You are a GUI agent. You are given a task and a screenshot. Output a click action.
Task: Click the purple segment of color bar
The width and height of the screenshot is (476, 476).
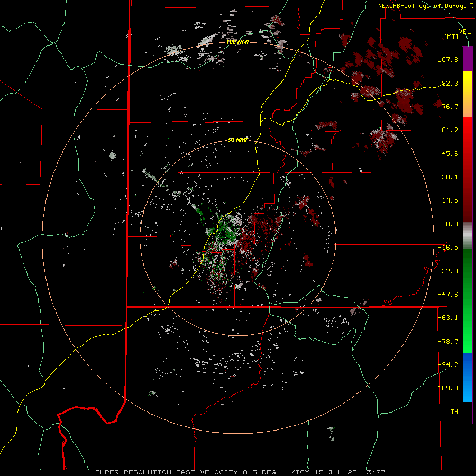[467, 59]
